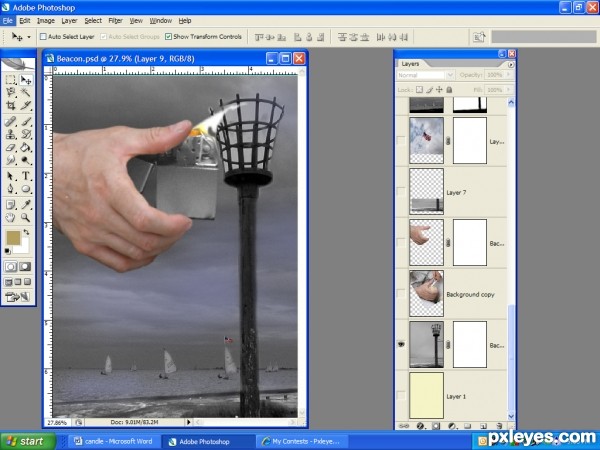
Task: Toggle Auto Select Layer checkbox
Action: [43, 36]
